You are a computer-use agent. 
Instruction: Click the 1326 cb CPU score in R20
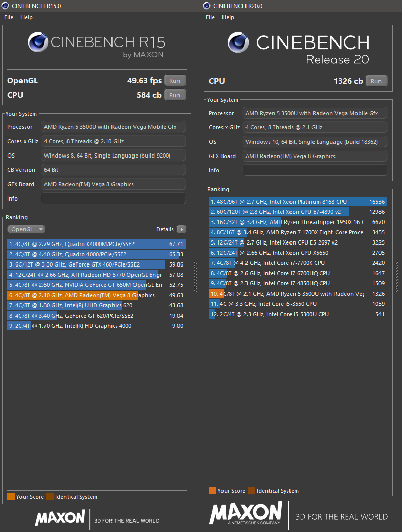[x=348, y=81]
